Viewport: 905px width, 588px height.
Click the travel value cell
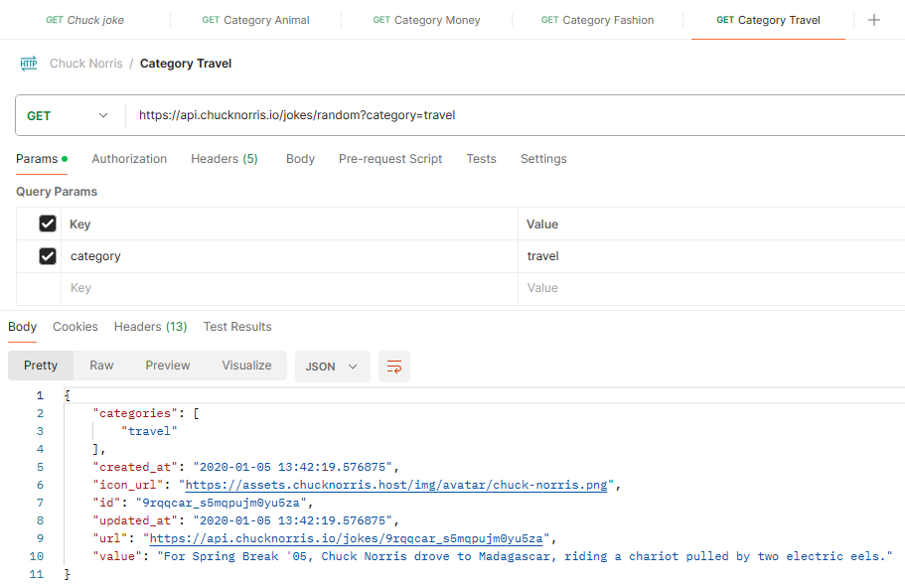coord(711,256)
